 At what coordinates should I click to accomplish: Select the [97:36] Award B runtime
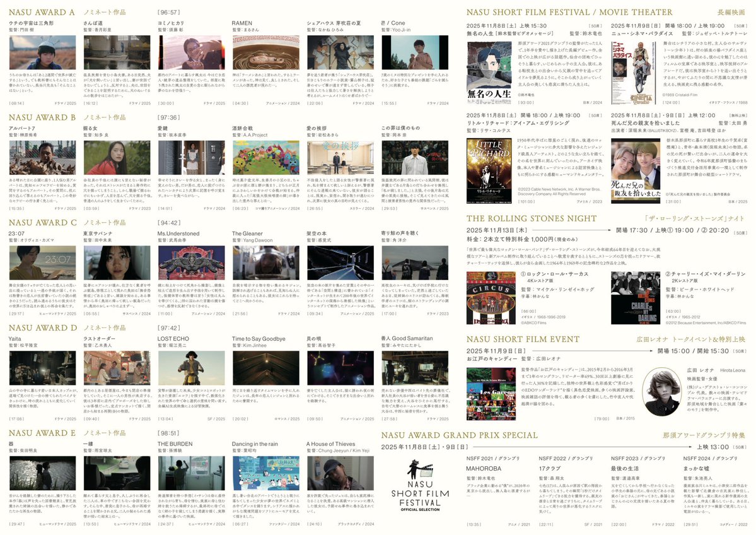[168, 118]
